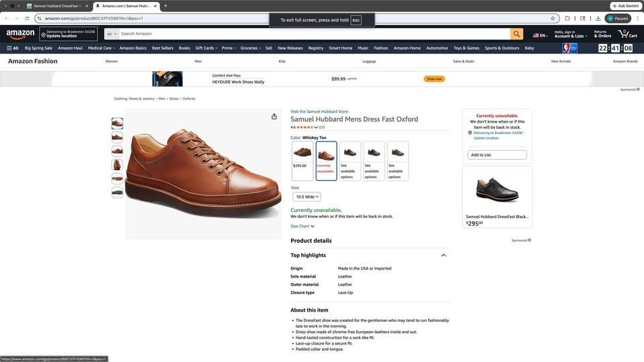644x362 pixels.
Task: Choose the last color swatch option
Action: [x=398, y=160]
